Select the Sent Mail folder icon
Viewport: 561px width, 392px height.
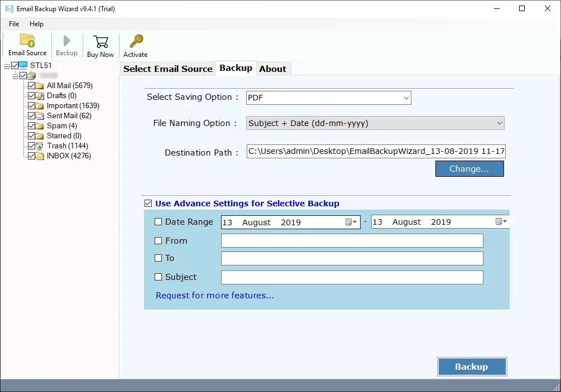(40, 116)
